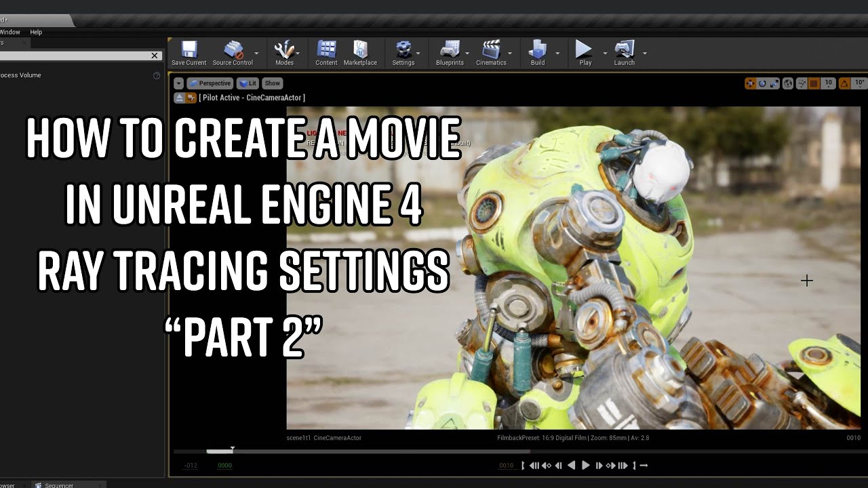Open the Help menu
Viewport: 868px width, 488px height.
(36, 32)
